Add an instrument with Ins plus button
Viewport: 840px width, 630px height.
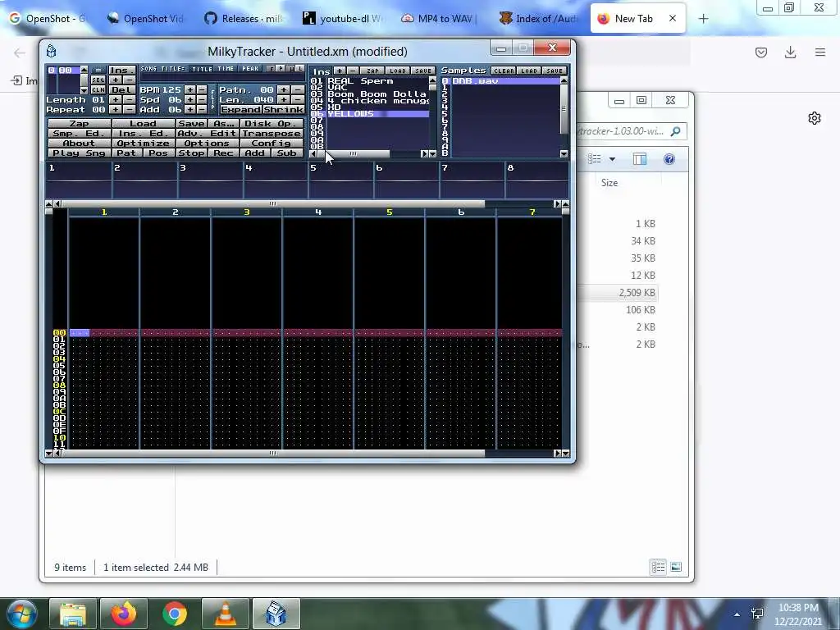[x=339, y=71]
